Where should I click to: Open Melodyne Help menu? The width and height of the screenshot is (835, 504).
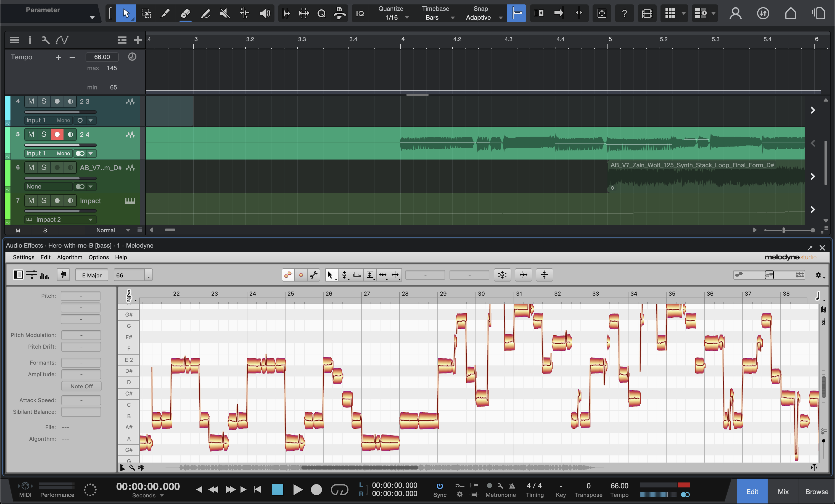tap(121, 257)
